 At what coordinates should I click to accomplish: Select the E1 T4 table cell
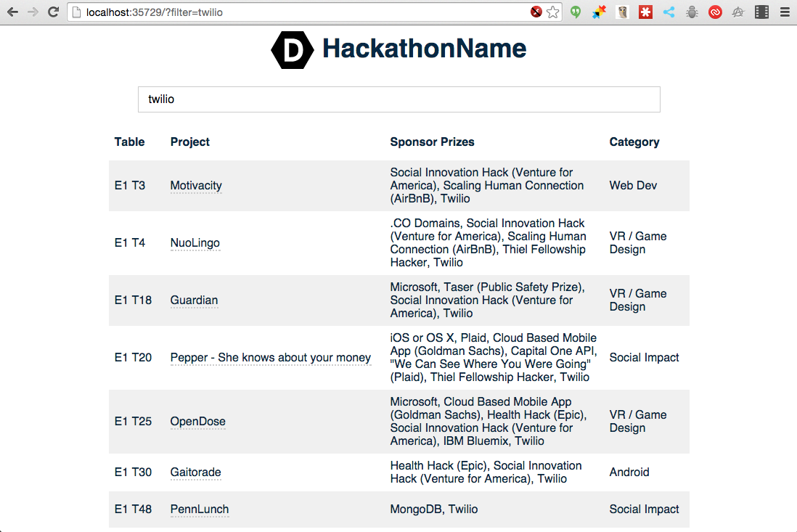[x=130, y=243]
